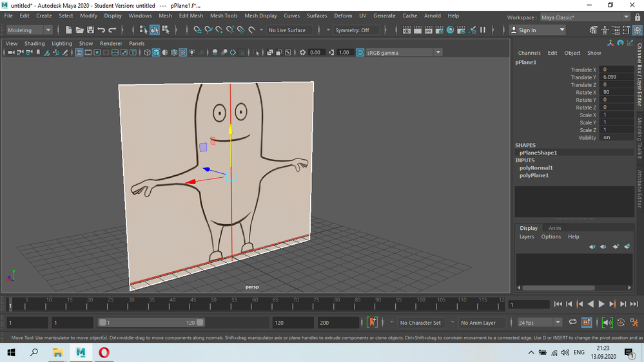This screenshot has width=644, height=362.
Task: Open the Edit Mesh menu
Action: pos(191,15)
